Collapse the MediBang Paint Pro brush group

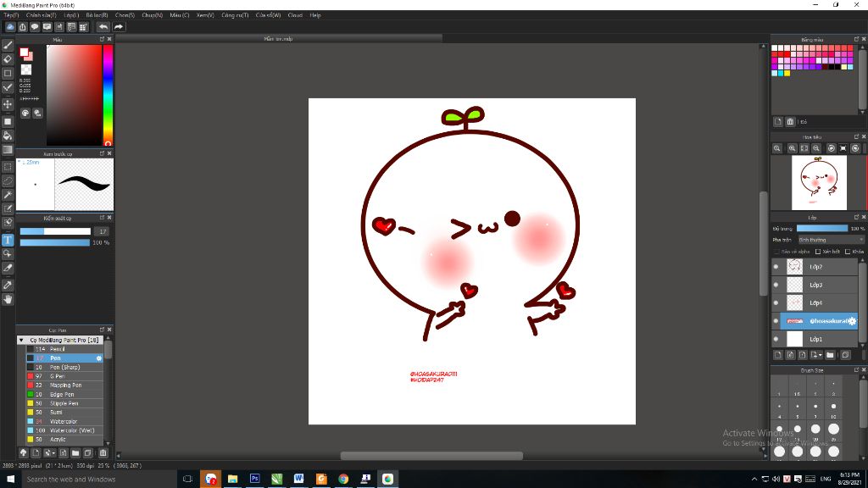pyautogui.click(x=21, y=340)
